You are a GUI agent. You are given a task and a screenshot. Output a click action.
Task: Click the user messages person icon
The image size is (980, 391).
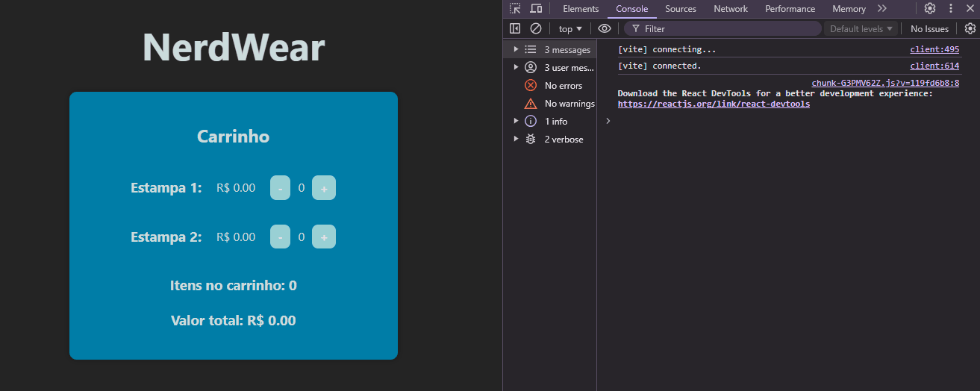(x=531, y=67)
